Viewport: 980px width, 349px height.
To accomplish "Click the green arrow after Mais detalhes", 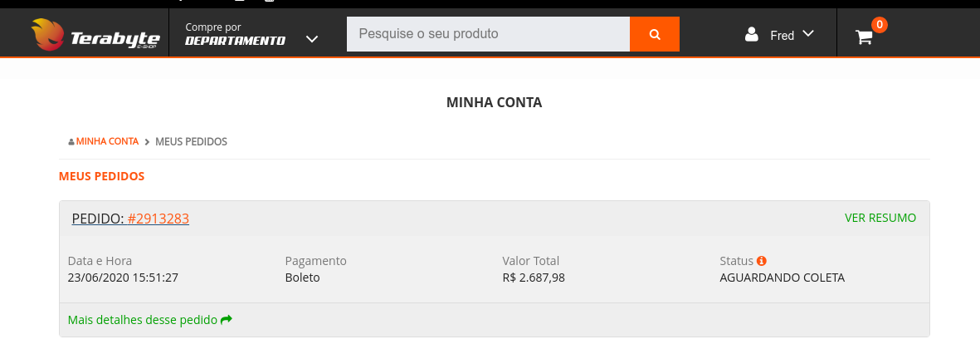I will (227, 320).
